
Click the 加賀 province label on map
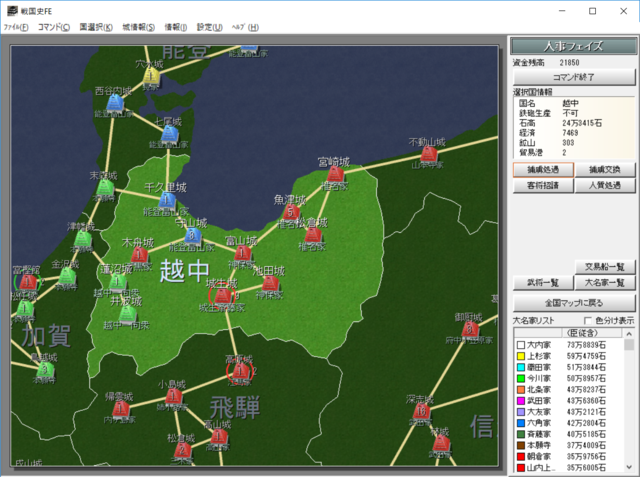coord(46,336)
